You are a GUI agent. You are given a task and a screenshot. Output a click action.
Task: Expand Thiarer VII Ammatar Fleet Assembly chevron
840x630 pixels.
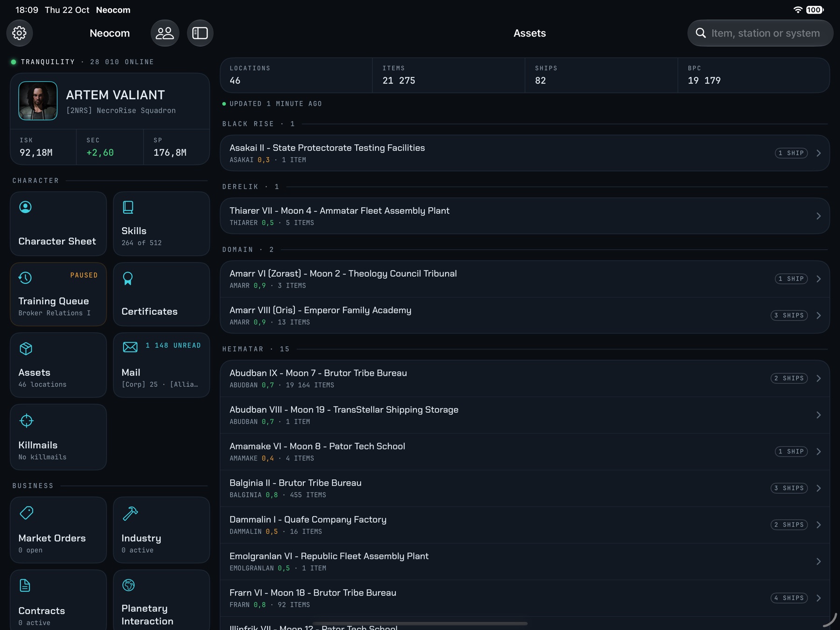(819, 216)
